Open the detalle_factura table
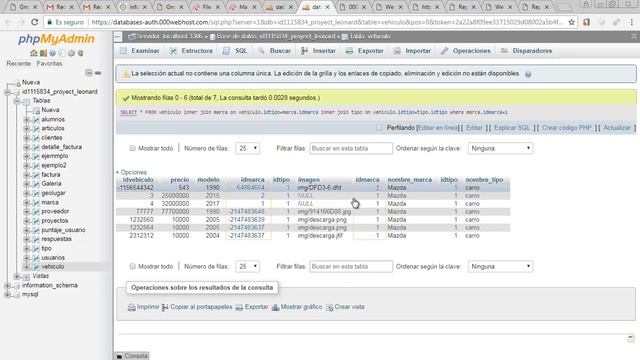The height and width of the screenshot is (360, 640). (x=61, y=147)
